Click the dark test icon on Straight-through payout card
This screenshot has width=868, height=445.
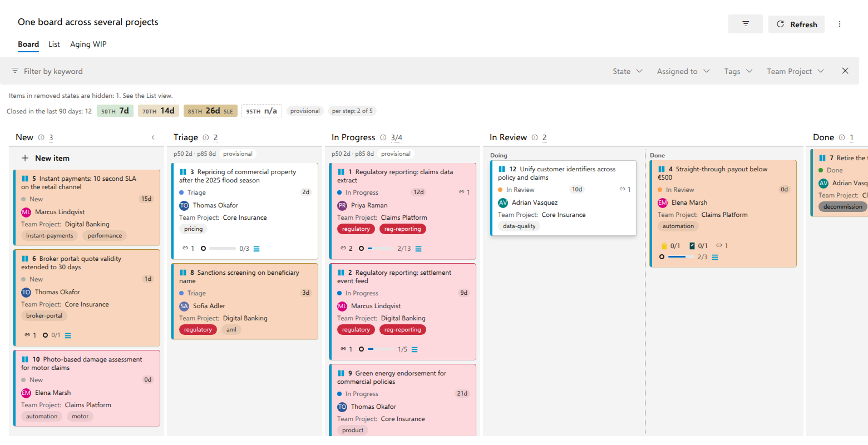coord(692,246)
